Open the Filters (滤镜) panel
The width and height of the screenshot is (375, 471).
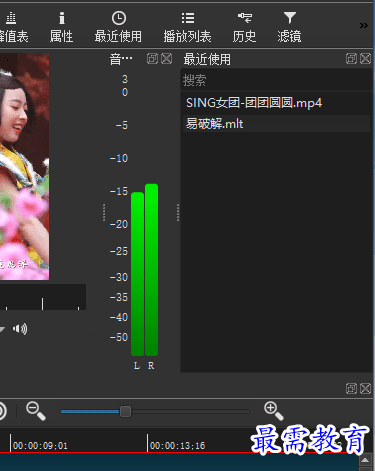pos(290,27)
